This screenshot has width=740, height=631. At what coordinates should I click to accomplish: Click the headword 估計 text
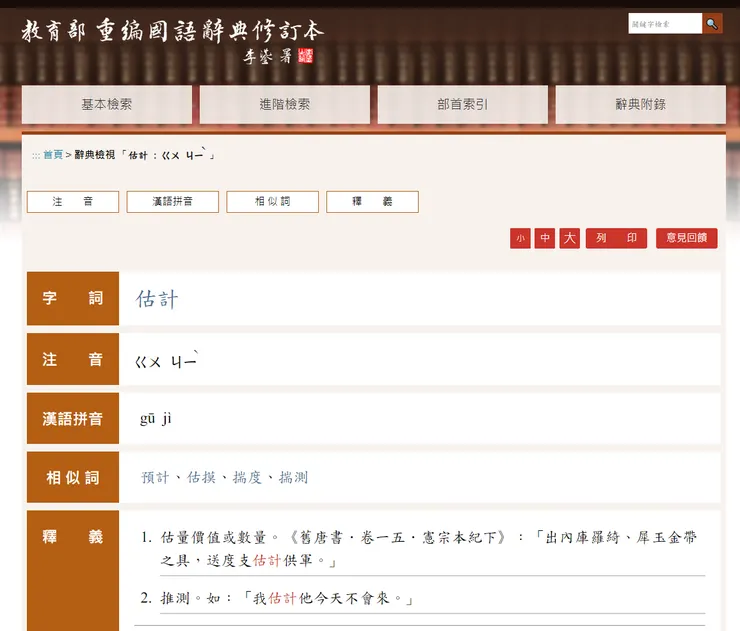click(157, 299)
